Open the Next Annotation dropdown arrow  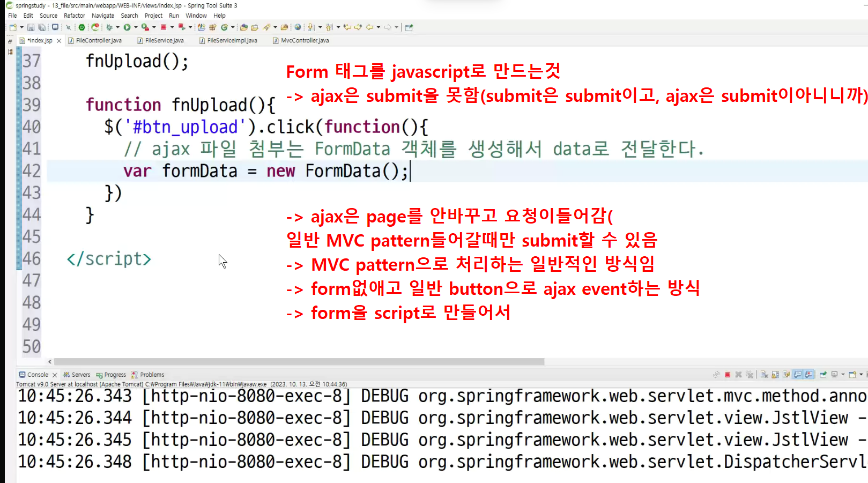click(x=320, y=27)
